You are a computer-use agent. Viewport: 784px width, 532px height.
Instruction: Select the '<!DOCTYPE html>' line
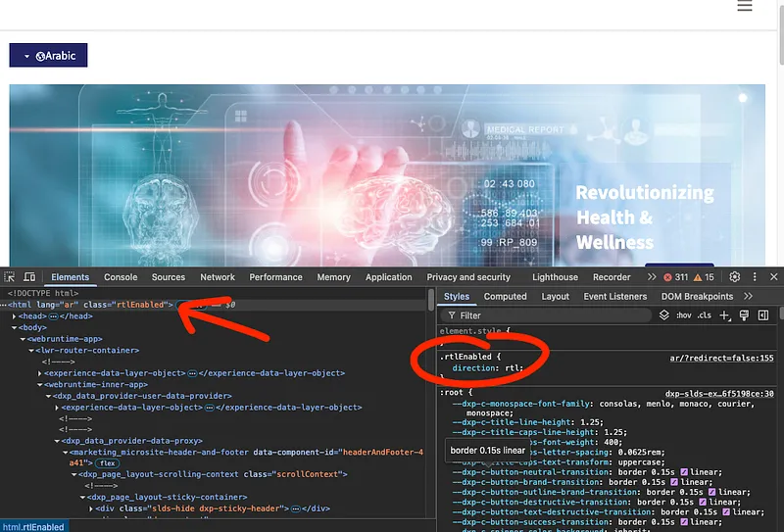(x=43, y=294)
